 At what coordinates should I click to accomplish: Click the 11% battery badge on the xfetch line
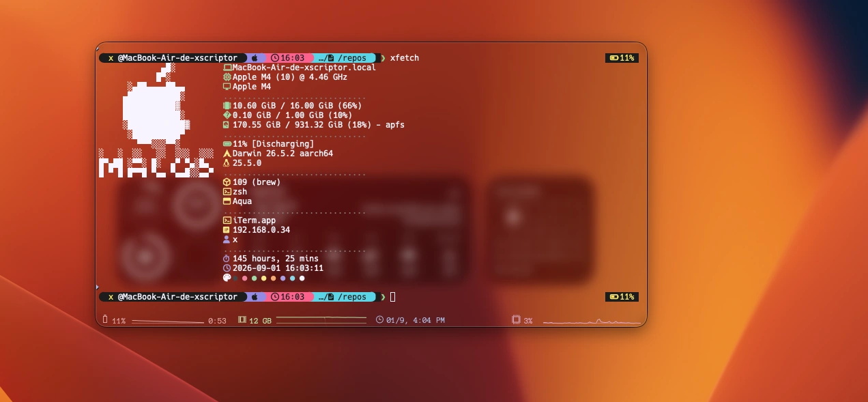[622, 58]
